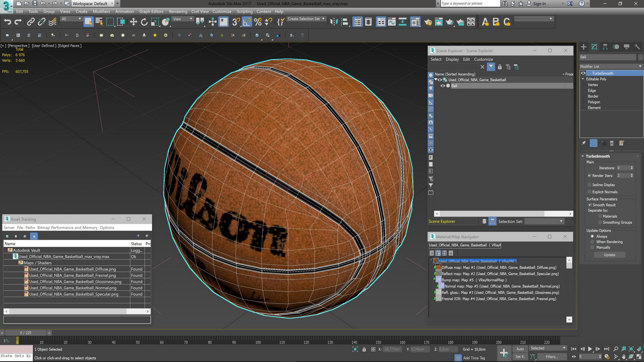The width and height of the screenshot is (644, 362).
Task: Open Create Selection Set dropdown
Action: (306, 19)
